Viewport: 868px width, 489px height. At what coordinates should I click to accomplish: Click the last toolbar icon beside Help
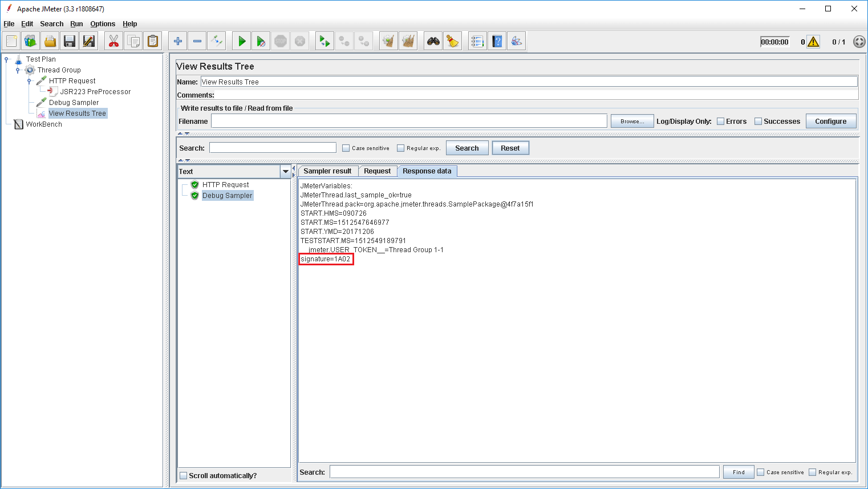(517, 41)
